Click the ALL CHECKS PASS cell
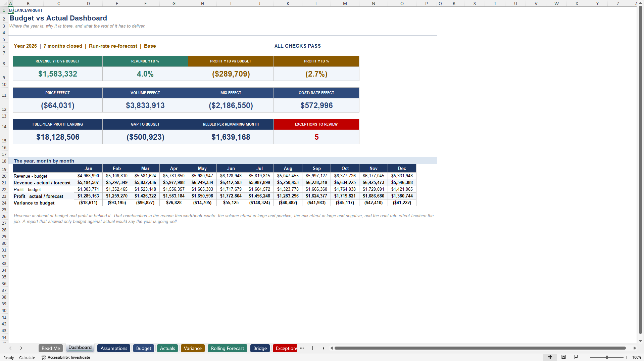Screen dimensions: 644x361 tap(298, 46)
